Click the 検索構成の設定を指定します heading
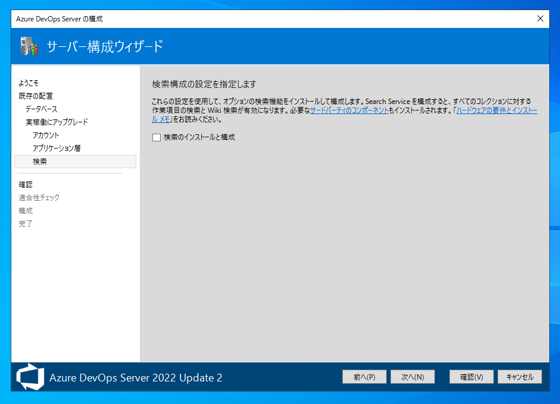560x404 pixels. (204, 84)
